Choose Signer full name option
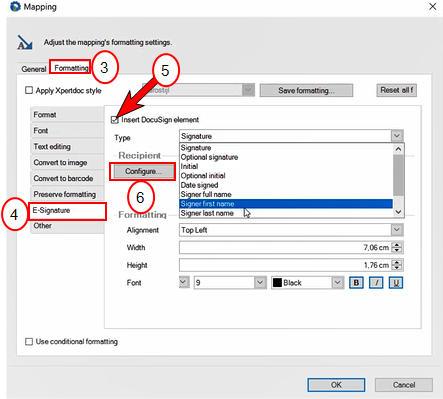This screenshot has width=443, height=399. pos(286,194)
